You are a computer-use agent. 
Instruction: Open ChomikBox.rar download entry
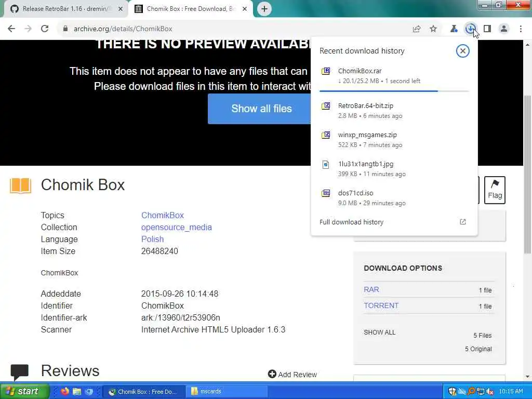pos(394,76)
